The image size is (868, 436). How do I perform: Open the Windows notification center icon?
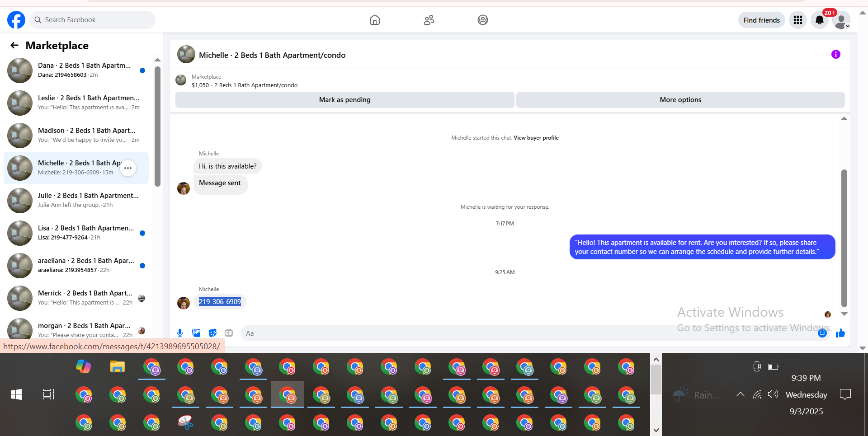(845, 394)
